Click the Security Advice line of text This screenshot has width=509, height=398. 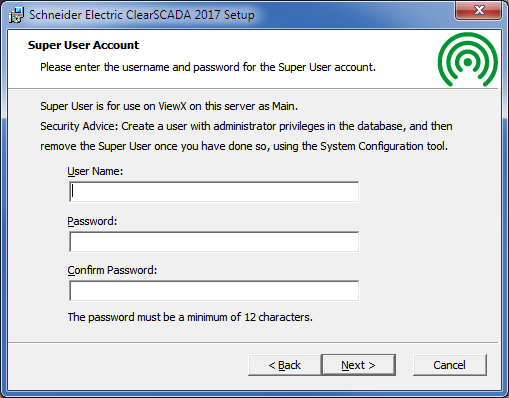pos(246,126)
